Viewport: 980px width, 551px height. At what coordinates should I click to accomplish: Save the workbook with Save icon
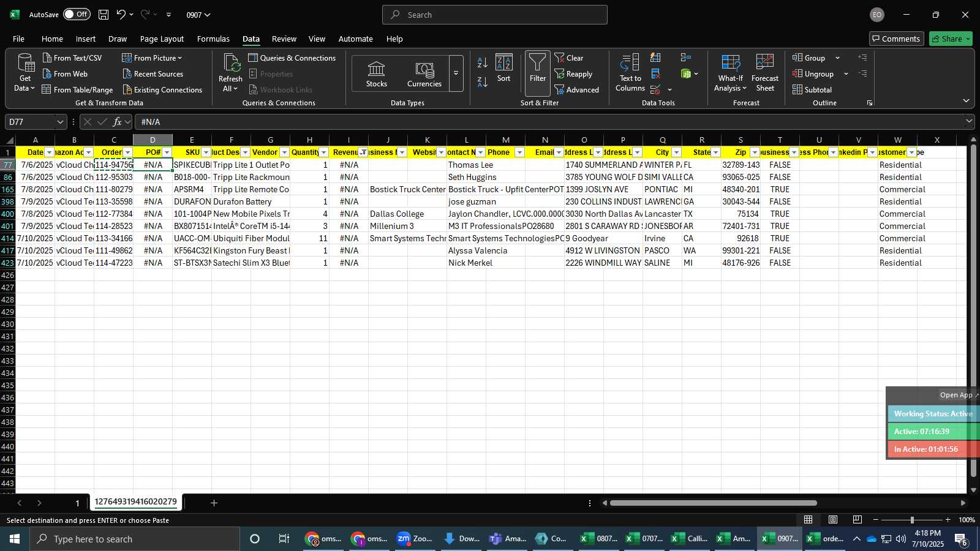click(x=104, y=15)
